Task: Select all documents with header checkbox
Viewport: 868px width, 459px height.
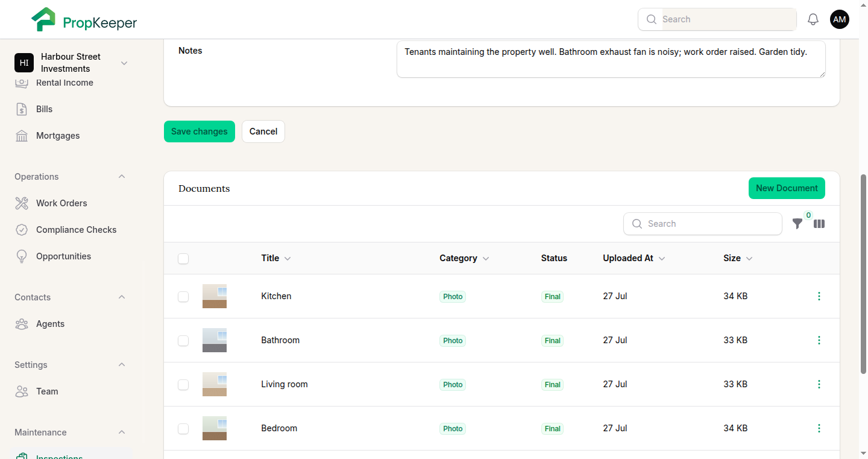Action: point(183,259)
